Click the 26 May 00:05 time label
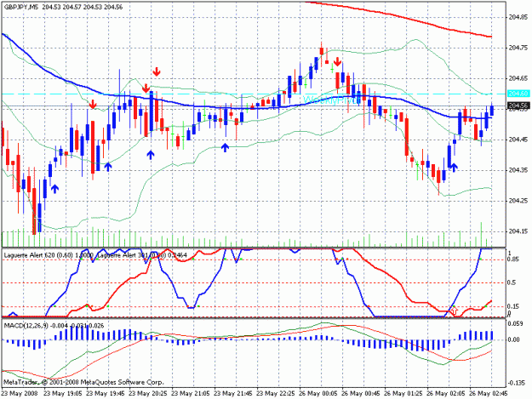This screenshot has height=399, width=532. (318, 394)
